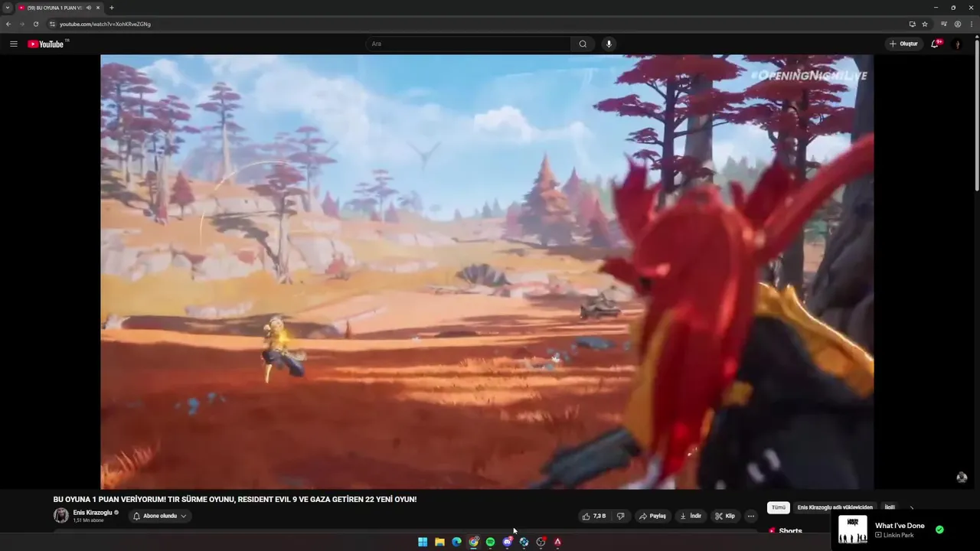The width and height of the screenshot is (980, 551).
Task: Open File Explorer from taskbar
Action: pyautogui.click(x=439, y=542)
